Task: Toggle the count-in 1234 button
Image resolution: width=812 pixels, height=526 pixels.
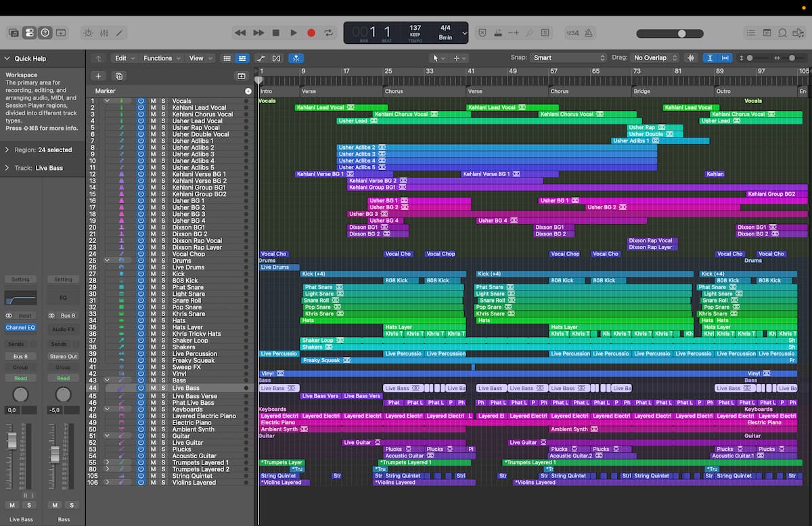Action: click(572, 32)
